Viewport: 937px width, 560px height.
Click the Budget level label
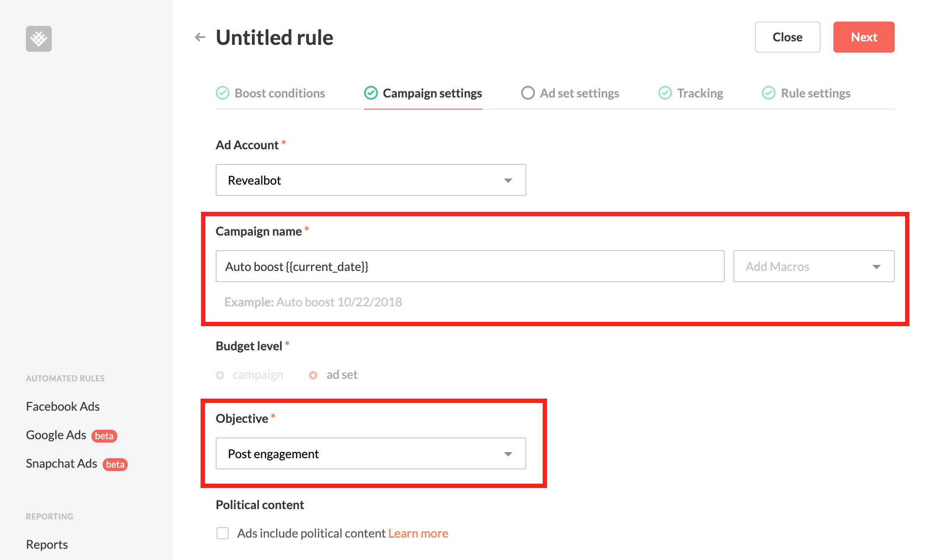pyautogui.click(x=249, y=346)
